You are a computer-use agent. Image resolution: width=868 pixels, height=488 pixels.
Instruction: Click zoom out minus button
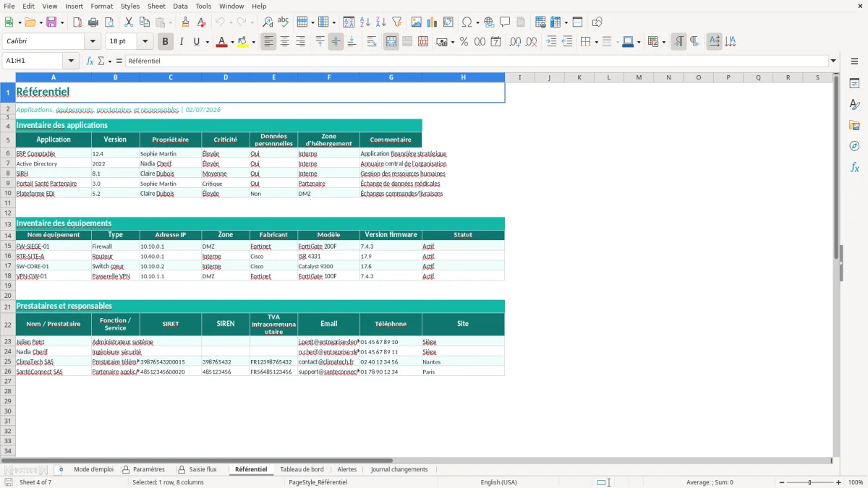(x=781, y=482)
